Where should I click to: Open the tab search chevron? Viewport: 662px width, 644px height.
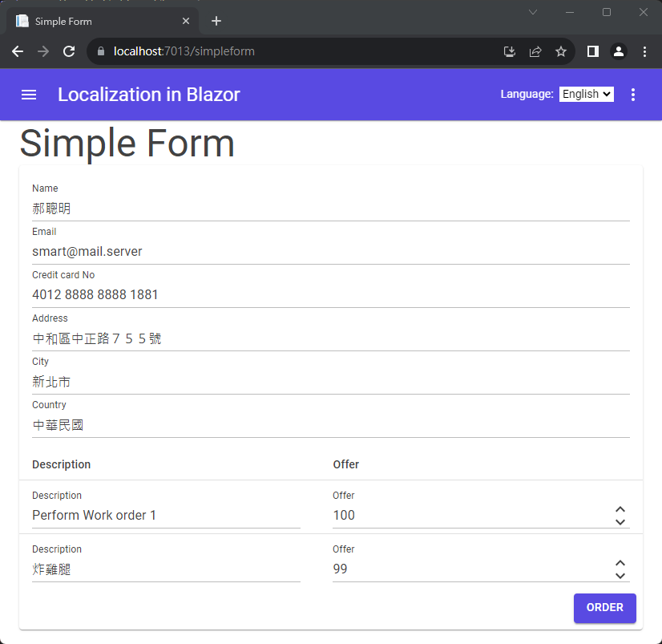[533, 12]
